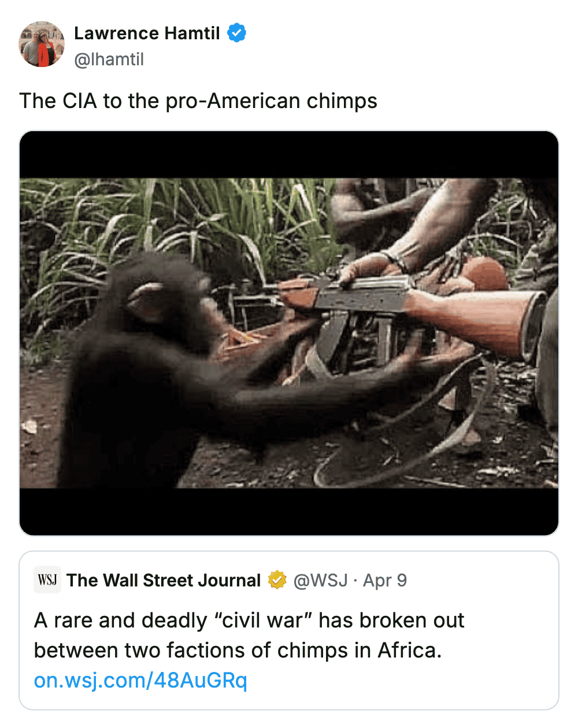The width and height of the screenshot is (578, 728).
Task: Click the Apr 9 timestamp
Action: coord(385,580)
